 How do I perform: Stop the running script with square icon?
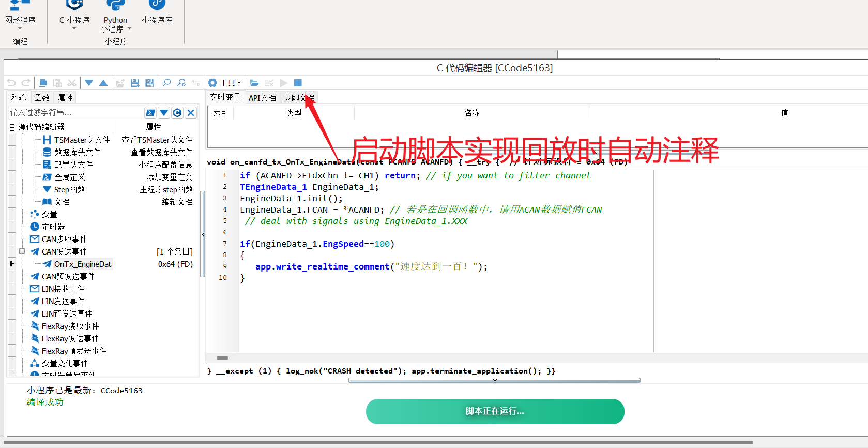298,83
